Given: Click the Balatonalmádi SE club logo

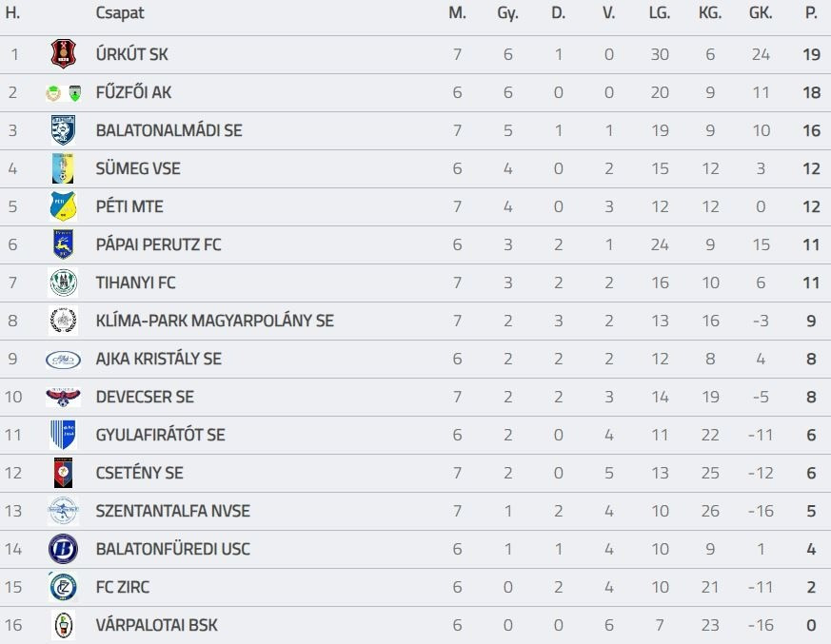Looking at the screenshot, I should tap(63, 130).
